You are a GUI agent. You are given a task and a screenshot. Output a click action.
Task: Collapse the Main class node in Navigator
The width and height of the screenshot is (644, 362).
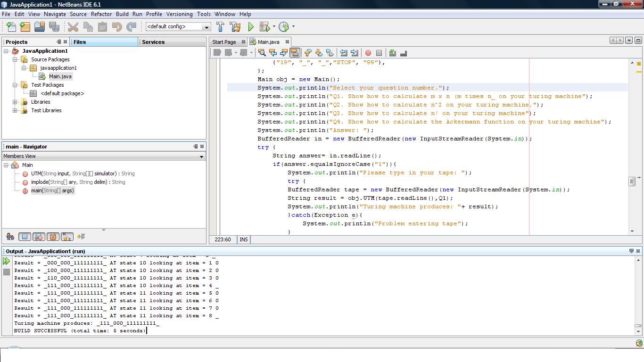6,165
